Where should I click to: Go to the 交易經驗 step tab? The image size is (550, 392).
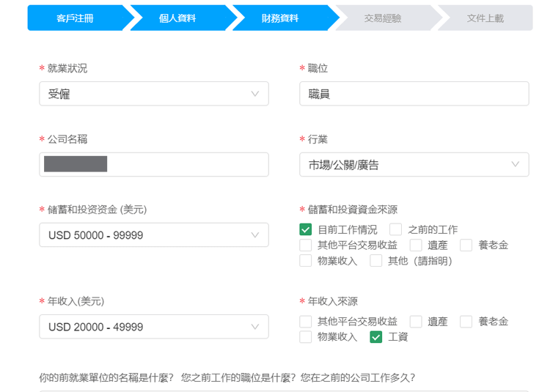click(x=383, y=18)
